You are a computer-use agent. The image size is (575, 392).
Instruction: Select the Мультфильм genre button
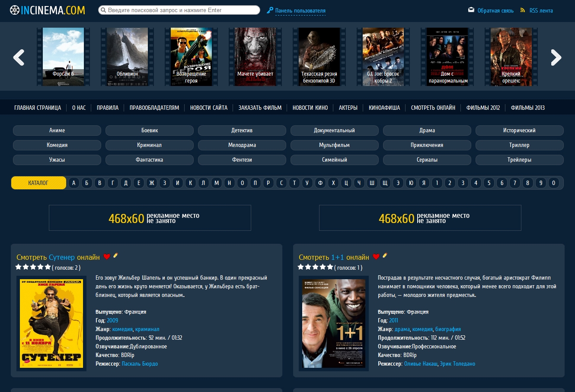335,145
